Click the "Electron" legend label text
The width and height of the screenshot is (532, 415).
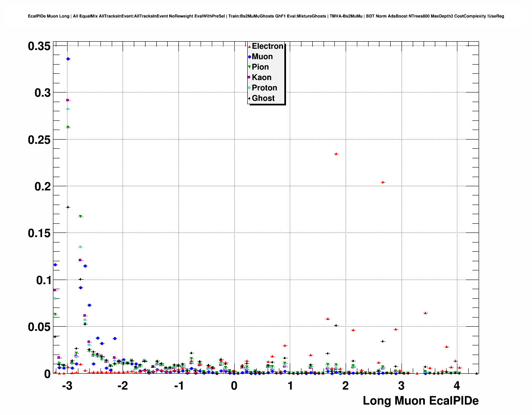[x=267, y=46]
